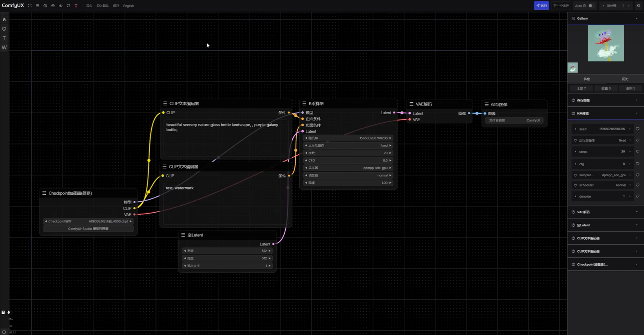
Task: Increase the steps value in side panel
Action: click(630, 152)
